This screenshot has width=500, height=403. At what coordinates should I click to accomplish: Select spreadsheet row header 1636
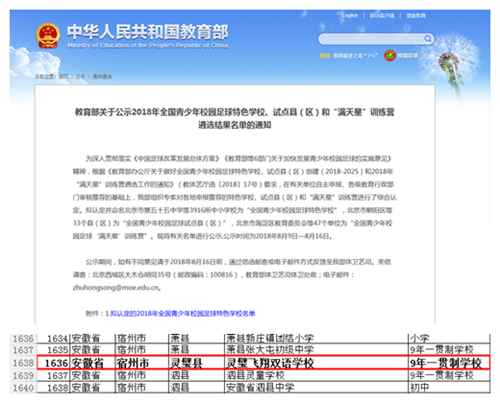(x=23, y=339)
